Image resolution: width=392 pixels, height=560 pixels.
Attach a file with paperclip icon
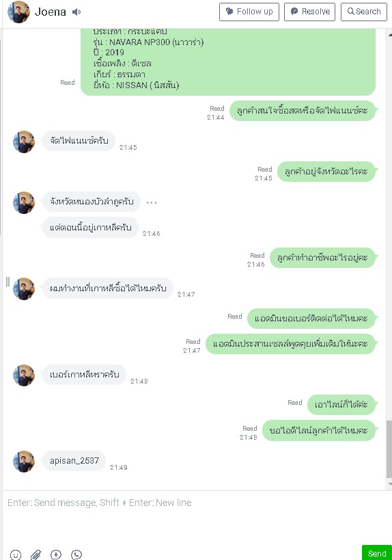click(x=36, y=555)
